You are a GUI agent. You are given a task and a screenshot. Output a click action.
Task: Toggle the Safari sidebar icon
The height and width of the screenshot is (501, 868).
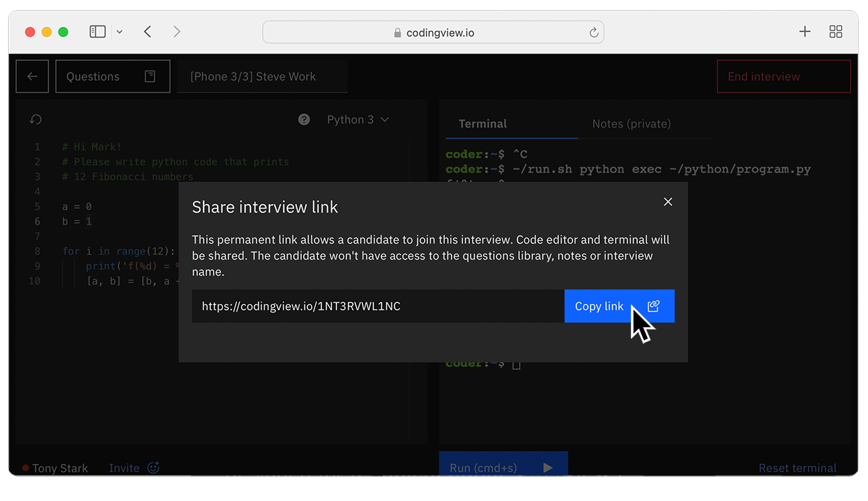point(97,32)
